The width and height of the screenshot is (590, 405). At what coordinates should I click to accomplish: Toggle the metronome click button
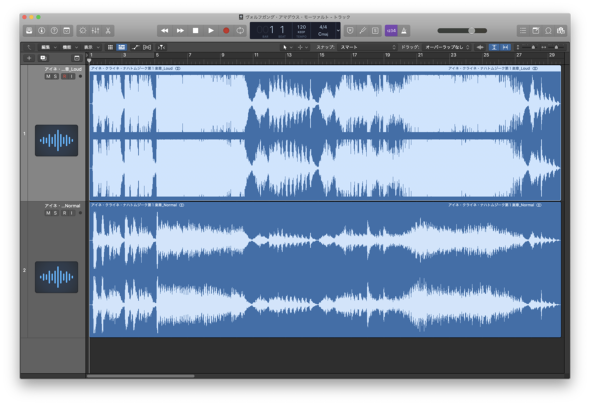pyautogui.click(x=404, y=30)
